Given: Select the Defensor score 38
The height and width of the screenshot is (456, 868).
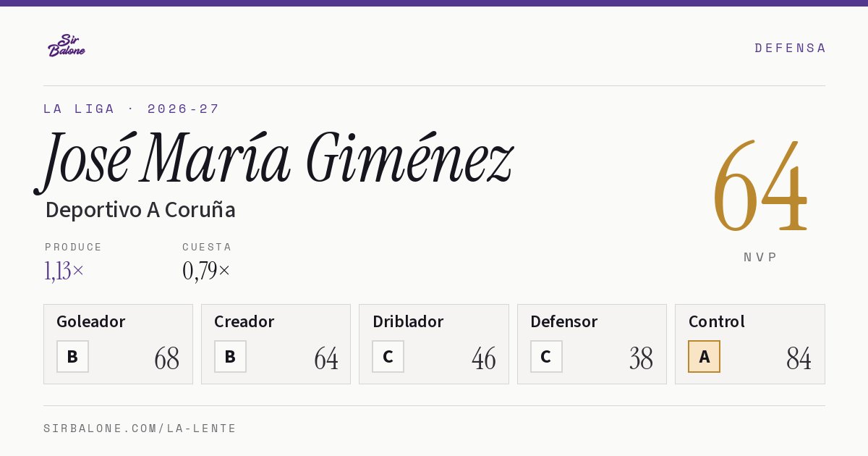Looking at the screenshot, I should click(x=641, y=358).
